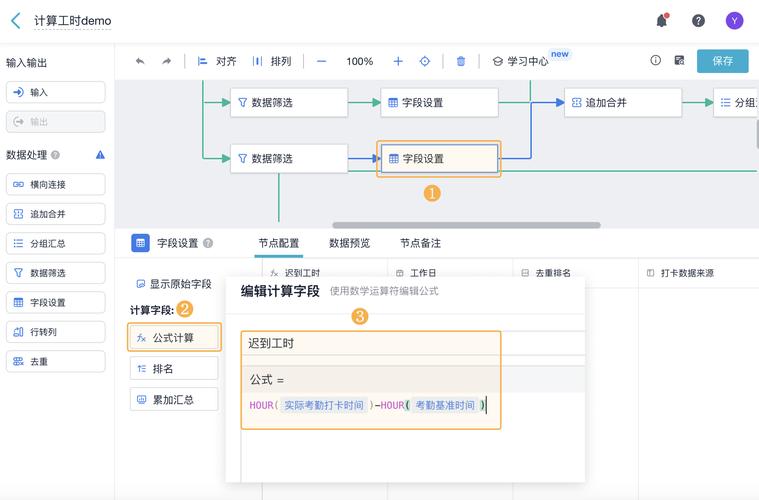Click the blue warning triangle icon
This screenshot has width=759, height=500.
tap(100, 155)
